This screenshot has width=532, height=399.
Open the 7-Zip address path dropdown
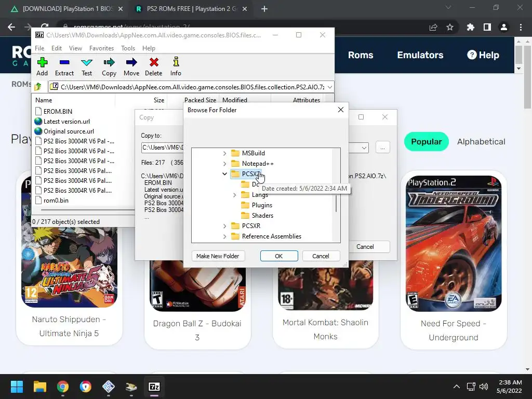click(x=330, y=87)
